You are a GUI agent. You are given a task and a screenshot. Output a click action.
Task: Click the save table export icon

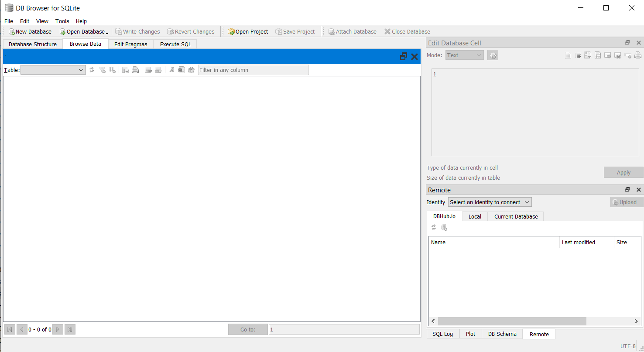(x=125, y=70)
